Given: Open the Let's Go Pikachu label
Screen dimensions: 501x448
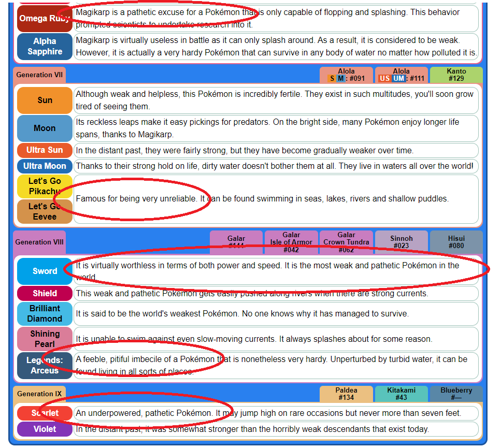Looking at the screenshot, I should coord(45,186).
